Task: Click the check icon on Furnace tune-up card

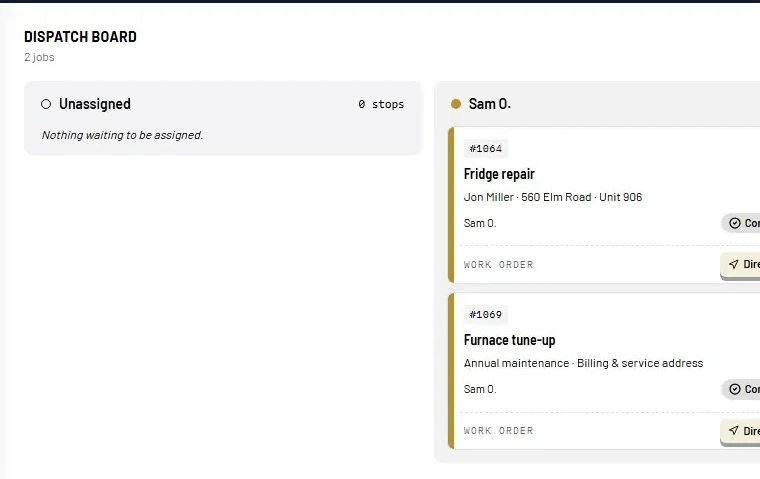Action: pyautogui.click(x=735, y=389)
